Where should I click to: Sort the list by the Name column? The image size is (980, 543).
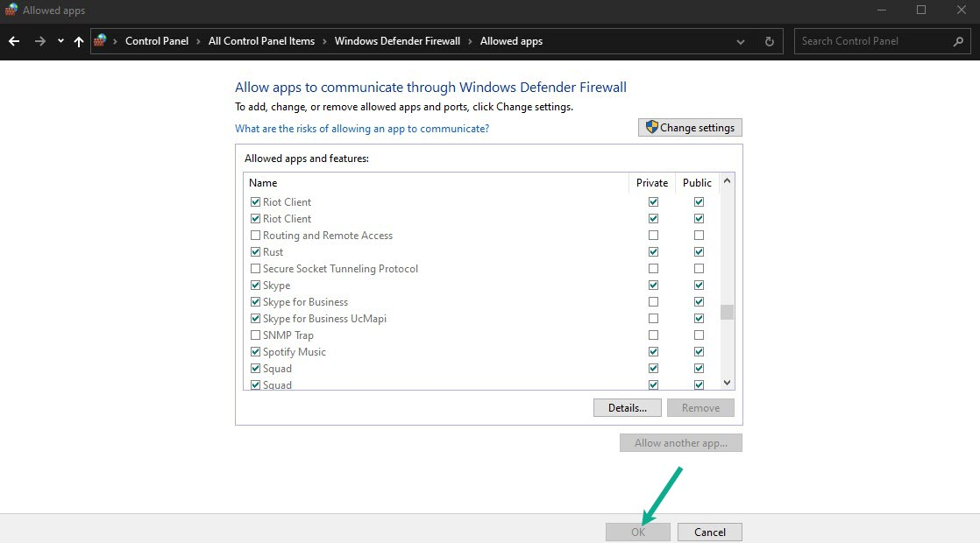(263, 183)
